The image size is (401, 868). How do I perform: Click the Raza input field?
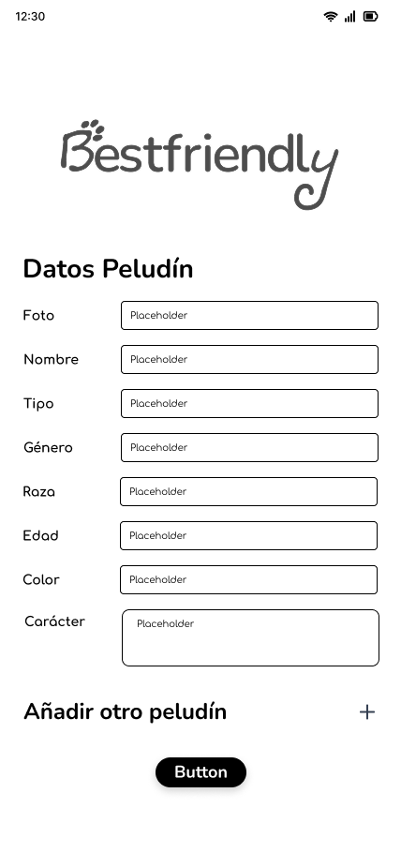[x=248, y=491]
